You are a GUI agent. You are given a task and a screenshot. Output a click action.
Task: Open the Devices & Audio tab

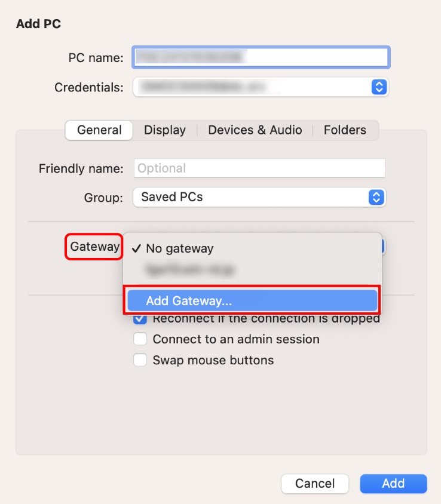coord(255,130)
